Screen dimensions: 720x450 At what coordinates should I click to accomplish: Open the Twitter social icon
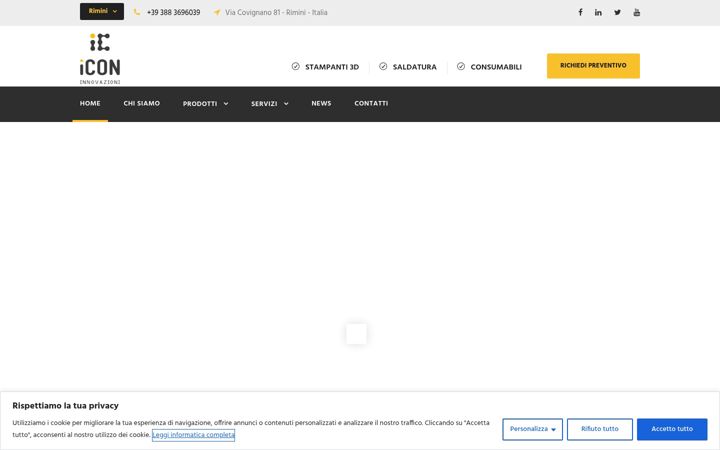[x=618, y=12]
